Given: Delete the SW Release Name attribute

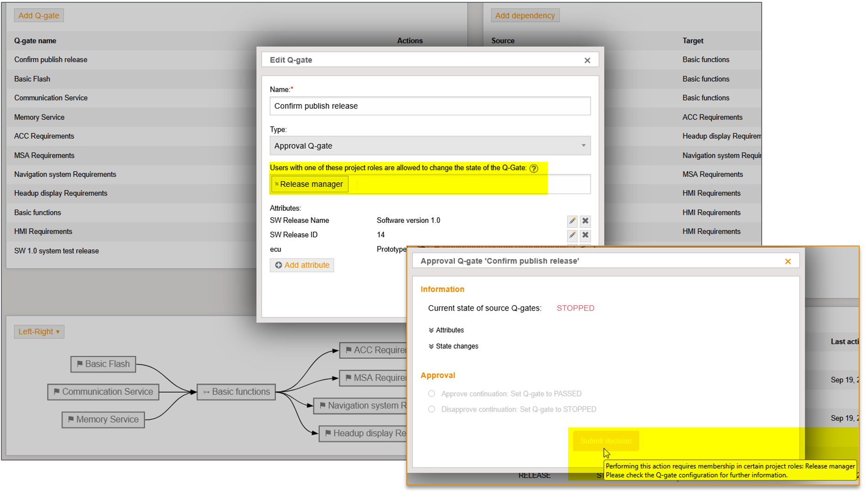Looking at the screenshot, I should [585, 221].
